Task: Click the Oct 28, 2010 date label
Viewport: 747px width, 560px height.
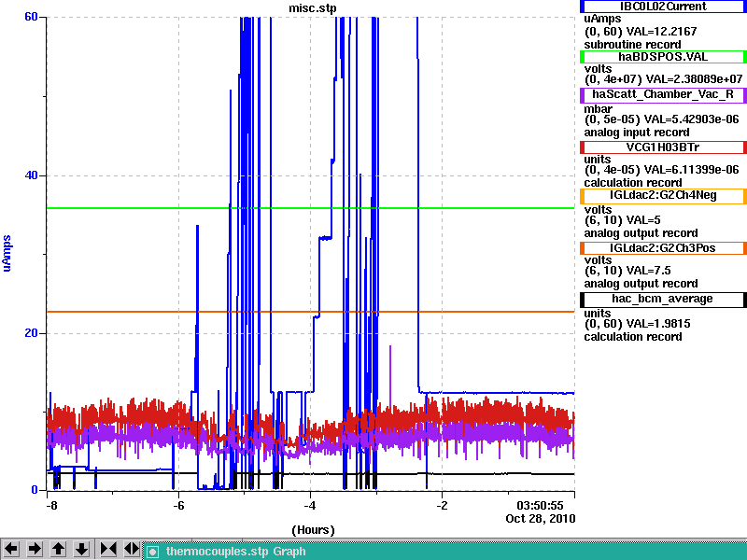Action: [x=541, y=519]
